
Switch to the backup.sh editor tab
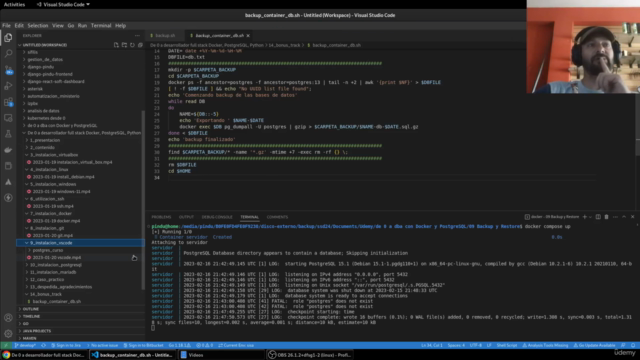165,36
